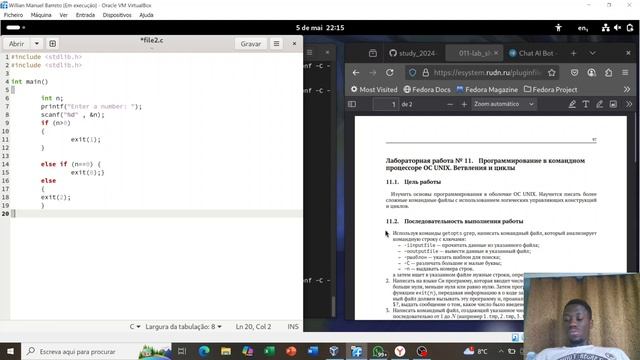Screen dimensions: 640x360
Task: Open Excel in taskbar
Action: (x=269, y=351)
